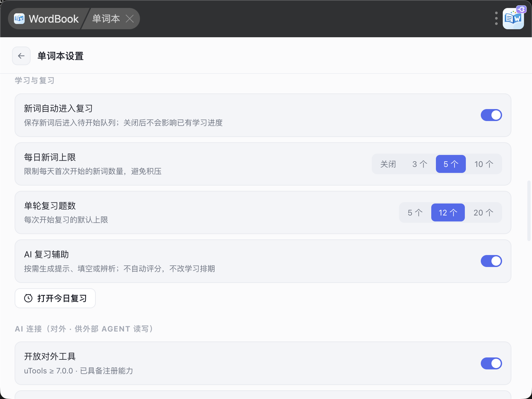Click the 单轮复习题数 setting title
532x399 pixels.
[x=50, y=206]
